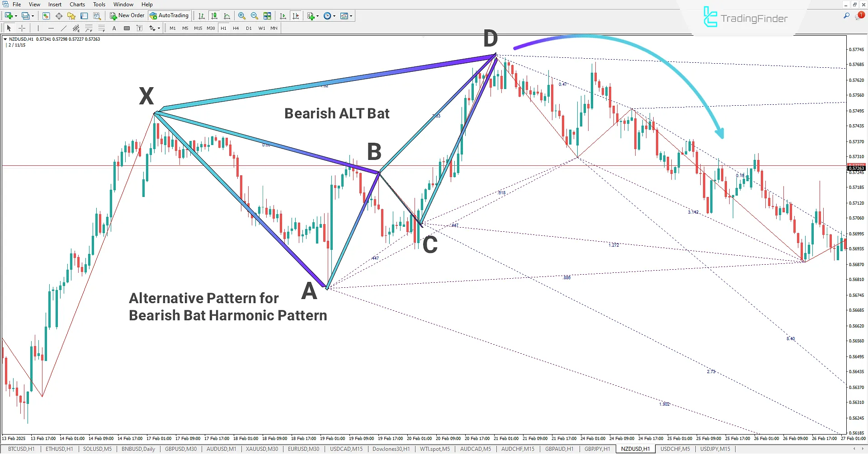Select the Crosshair tool
This screenshot has width=868, height=454.
[x=22, y=28]
